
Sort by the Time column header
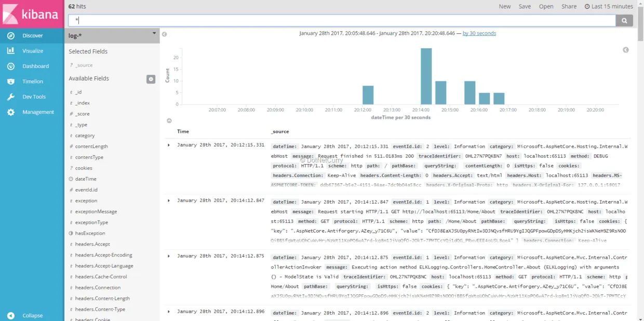(x=183, y=131)
